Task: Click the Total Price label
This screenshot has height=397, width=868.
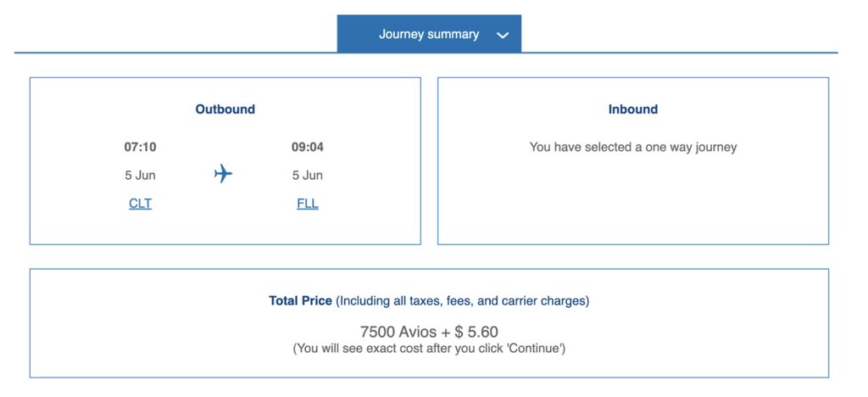Action: tap(301, 301)
